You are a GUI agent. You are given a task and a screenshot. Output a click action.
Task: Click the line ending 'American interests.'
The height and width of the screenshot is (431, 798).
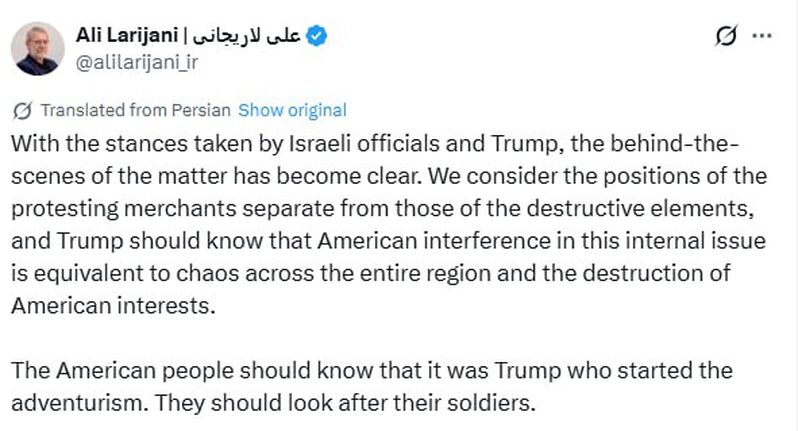(x=113, y=306)
